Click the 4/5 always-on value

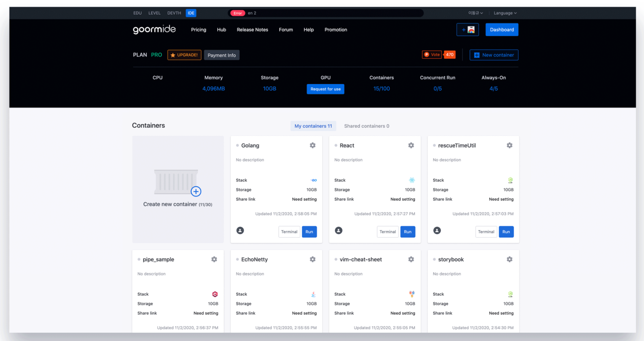[494, 89]
